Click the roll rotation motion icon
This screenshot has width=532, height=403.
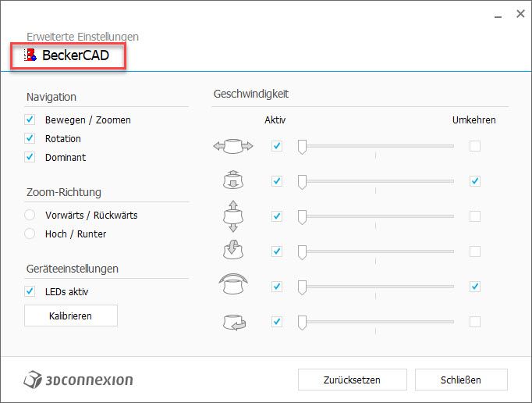tap(233, 284)
